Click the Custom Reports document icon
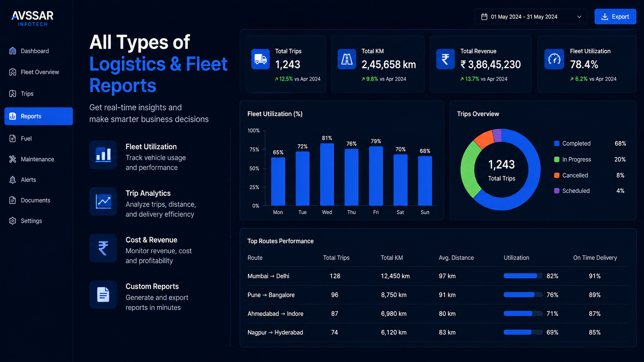644x362 pixels. pos(103,294)
